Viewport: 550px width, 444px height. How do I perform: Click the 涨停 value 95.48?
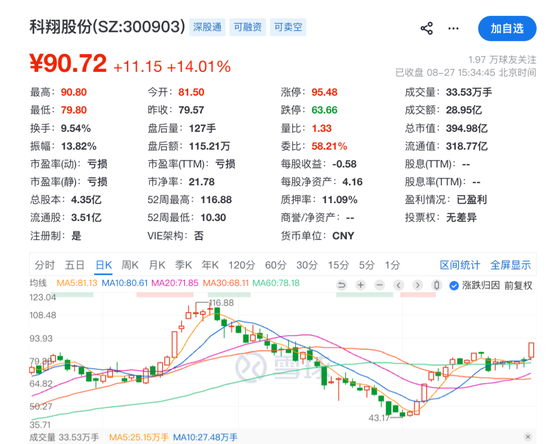click(x=324, y=92)
